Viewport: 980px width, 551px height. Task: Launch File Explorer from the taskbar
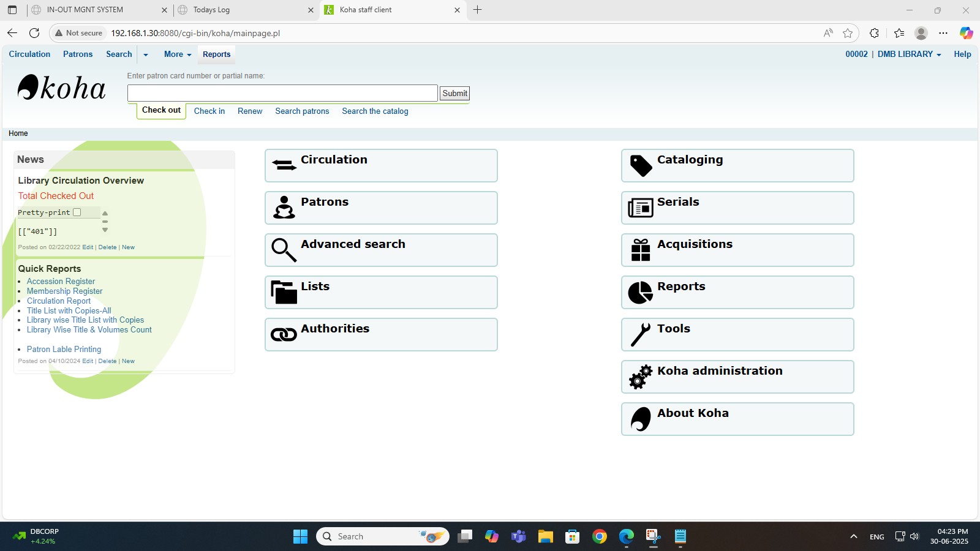(x=545, y=536)
